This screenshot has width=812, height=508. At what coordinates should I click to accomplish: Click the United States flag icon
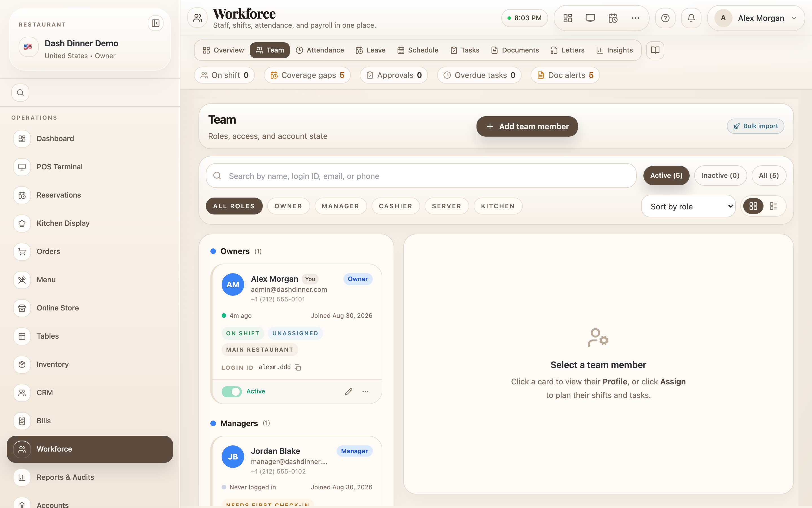[x=28, y=47]
